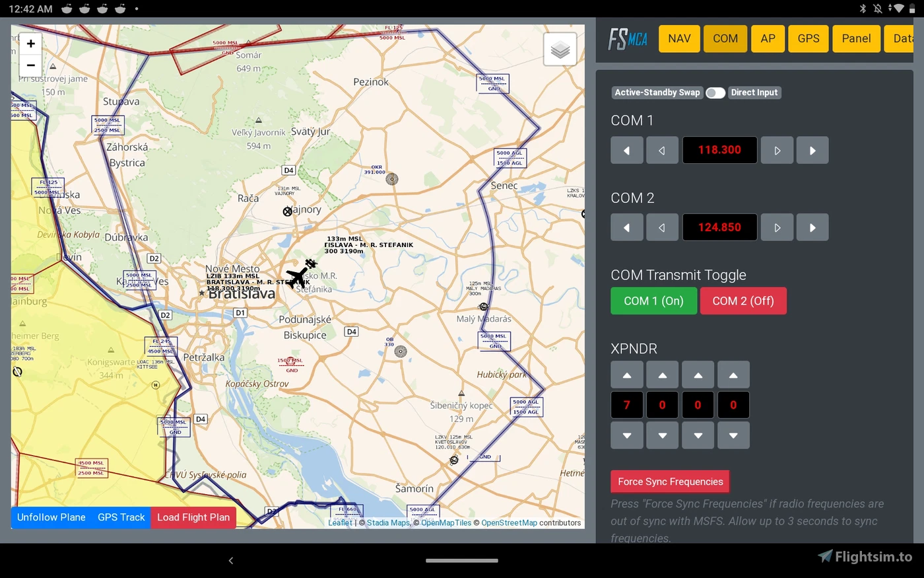Open the map layers selector

point(560,48)
